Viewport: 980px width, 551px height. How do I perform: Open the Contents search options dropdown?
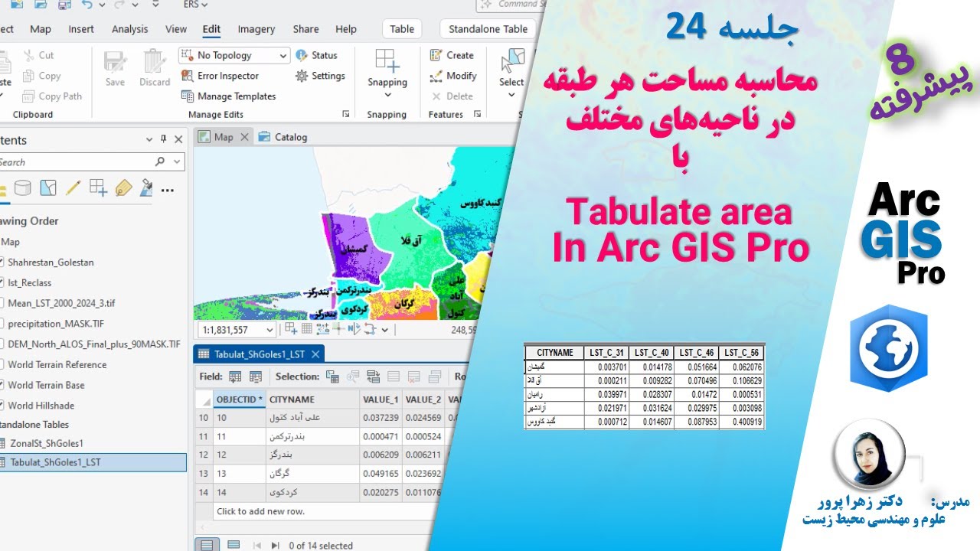coord(178,162)
